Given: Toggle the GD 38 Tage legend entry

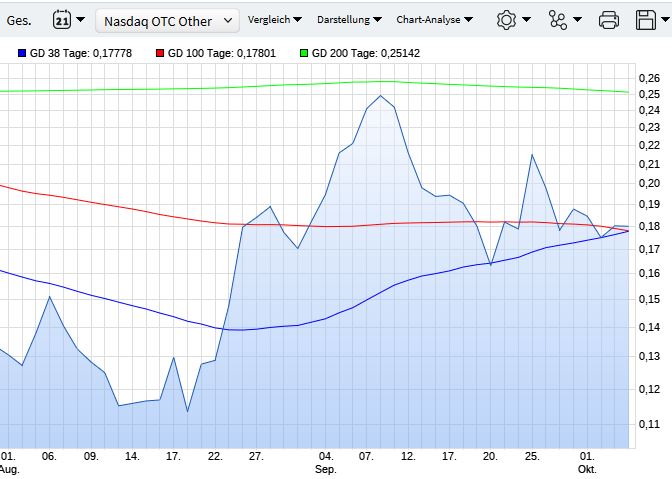Looking at the screenshot, I should (85, 53).
